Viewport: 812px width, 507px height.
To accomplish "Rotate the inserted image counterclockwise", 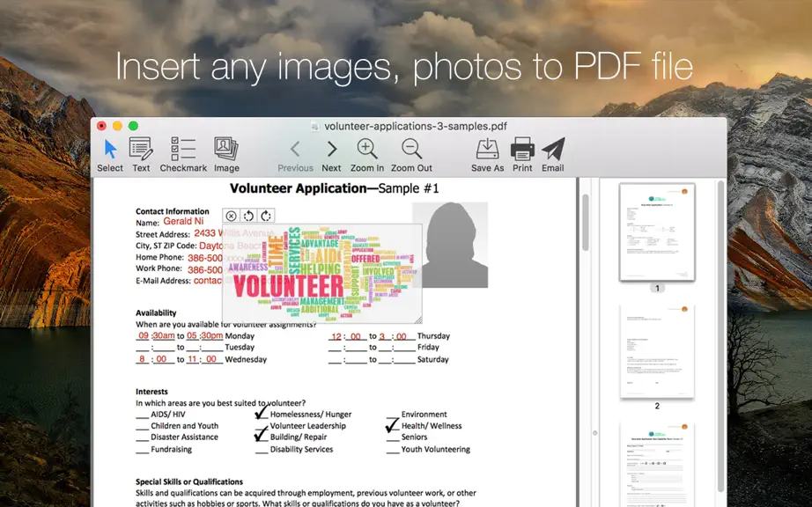I will click(x=248, y=216).
